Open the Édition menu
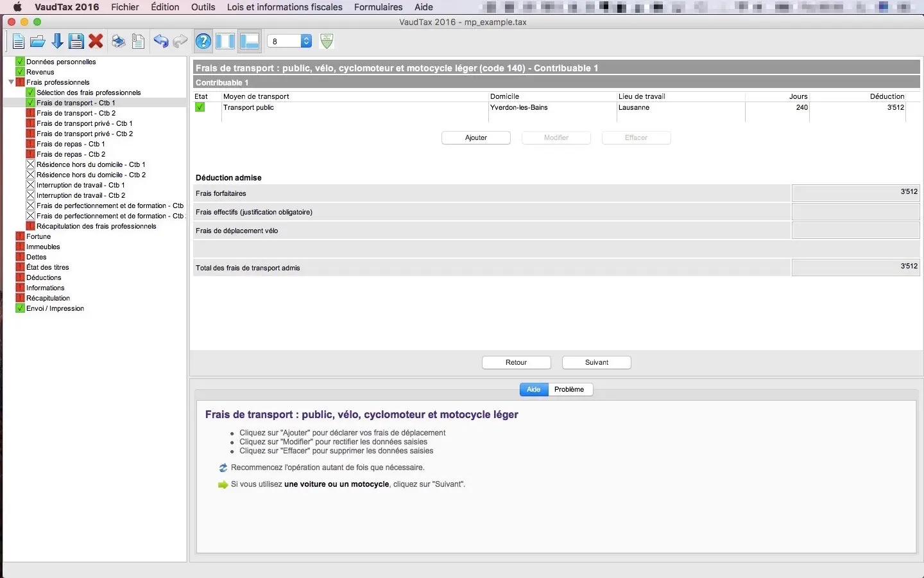 [x=165, y=7]
